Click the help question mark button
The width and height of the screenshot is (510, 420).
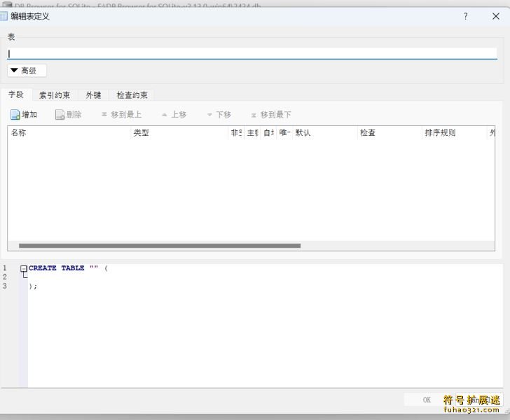click(465, 16)
